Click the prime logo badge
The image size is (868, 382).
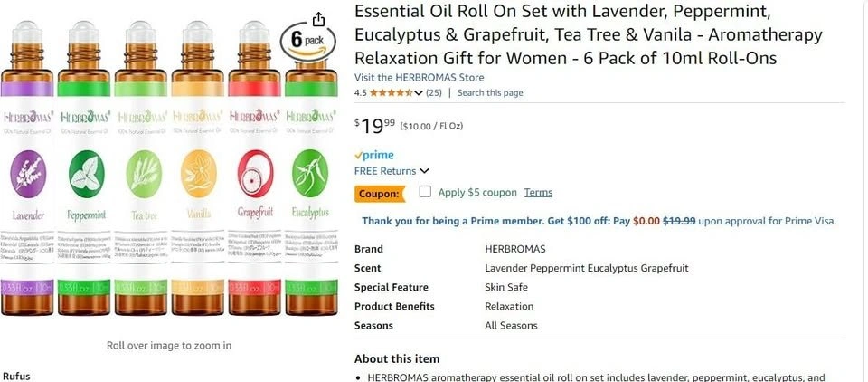click(374, 155)
